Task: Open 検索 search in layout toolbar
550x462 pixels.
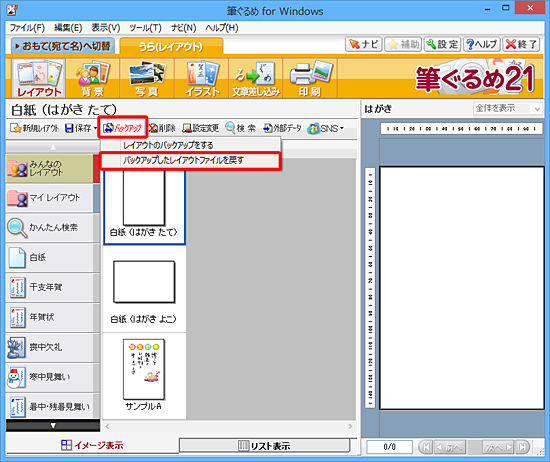Action: click(241, 128)
